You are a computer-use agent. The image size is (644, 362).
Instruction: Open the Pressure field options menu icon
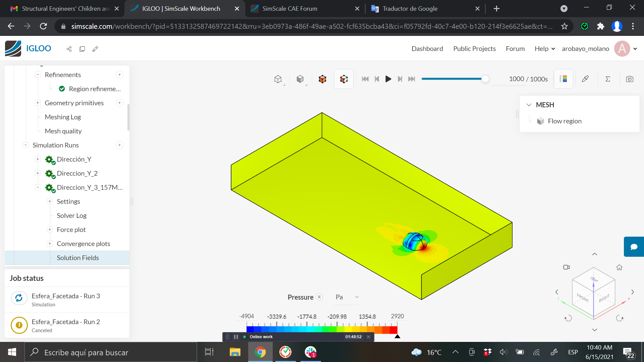tap(319, 297)
